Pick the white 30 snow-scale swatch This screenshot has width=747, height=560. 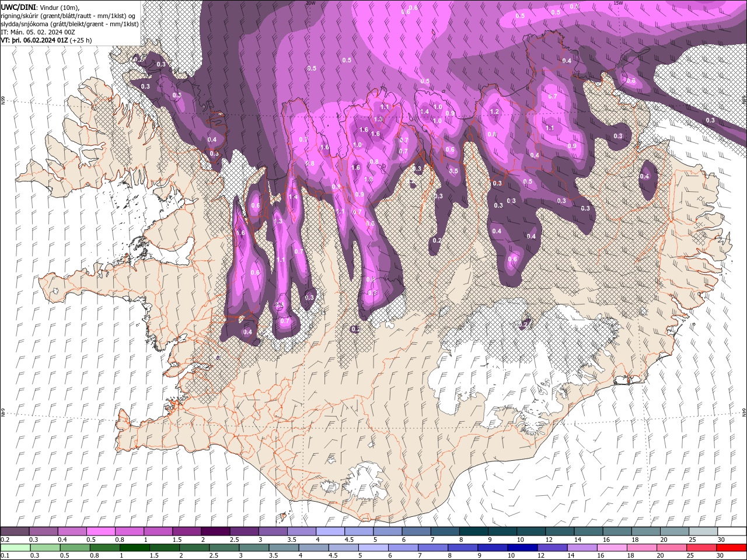[732, 531]
